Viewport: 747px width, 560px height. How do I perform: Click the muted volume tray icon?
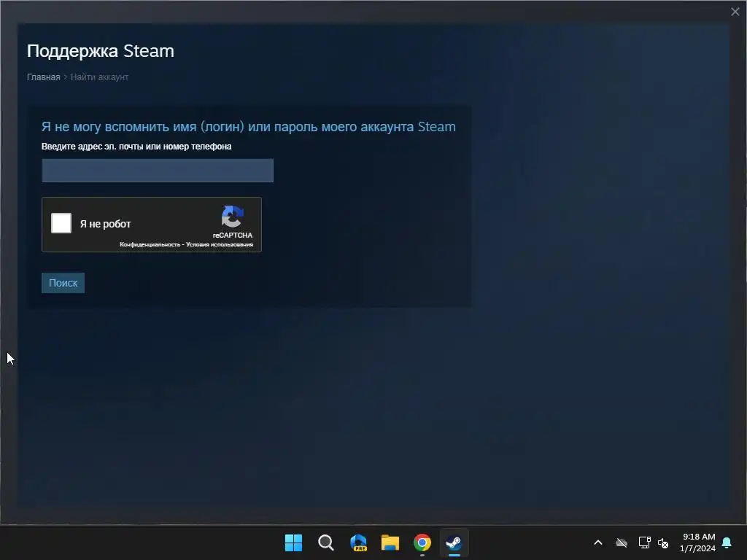point(663,542)
